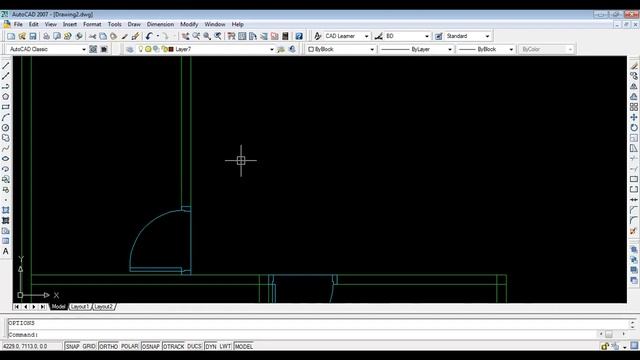Toggle ORTHO mode in status bar
The width and height of the screenshot is (640, 360).
tap(108, 346)
